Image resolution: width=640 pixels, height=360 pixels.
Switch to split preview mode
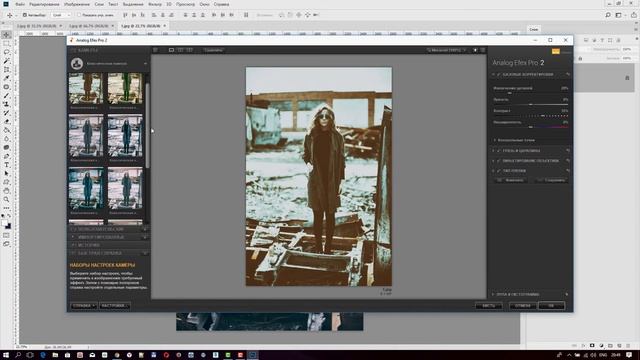tap(180, 50)
